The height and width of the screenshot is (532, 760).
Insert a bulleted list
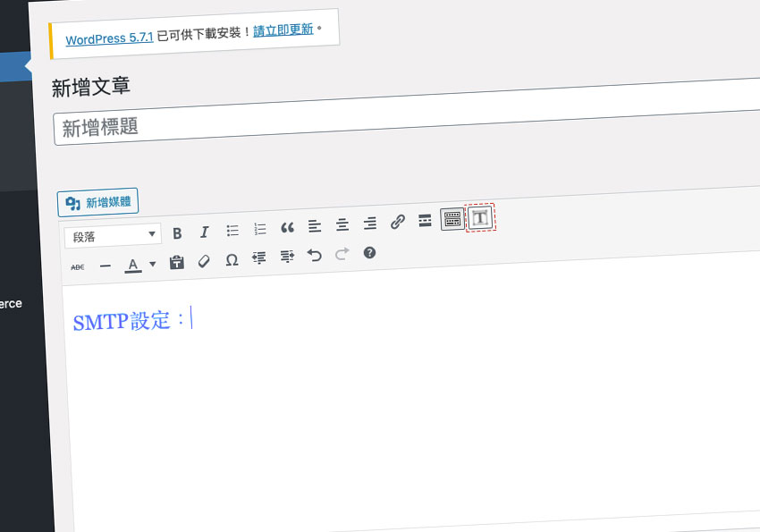click(x=232, y=230)
